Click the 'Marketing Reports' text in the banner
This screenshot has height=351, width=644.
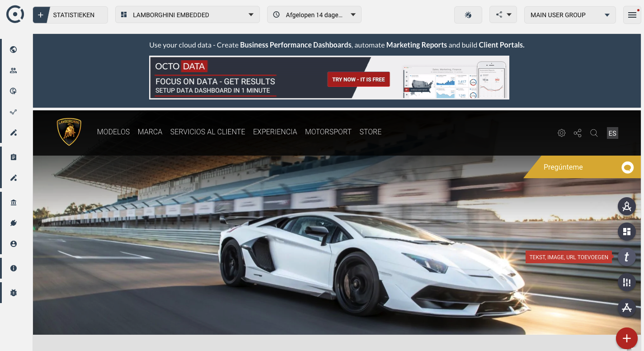(x=417, y=45)
